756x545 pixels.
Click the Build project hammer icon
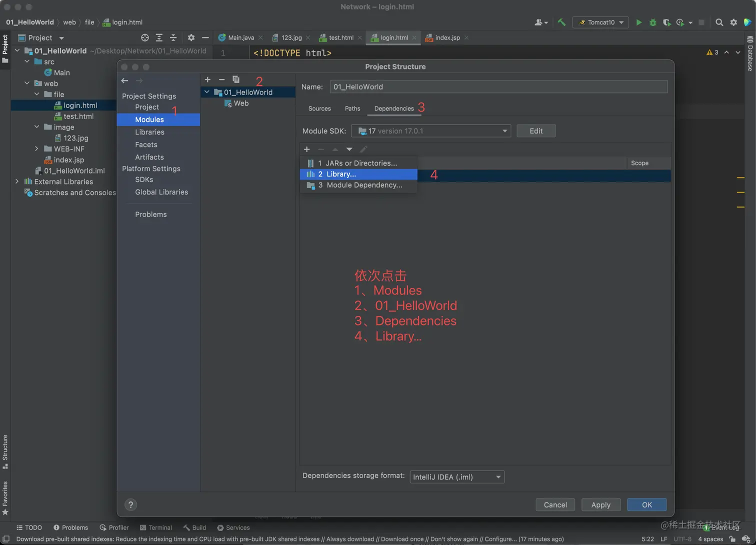pos(561,22)
